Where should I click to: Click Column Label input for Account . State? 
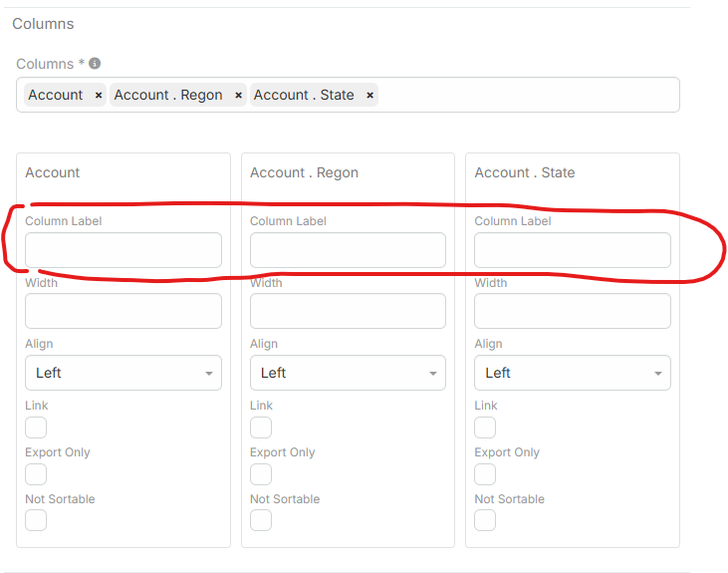point(572,250)
